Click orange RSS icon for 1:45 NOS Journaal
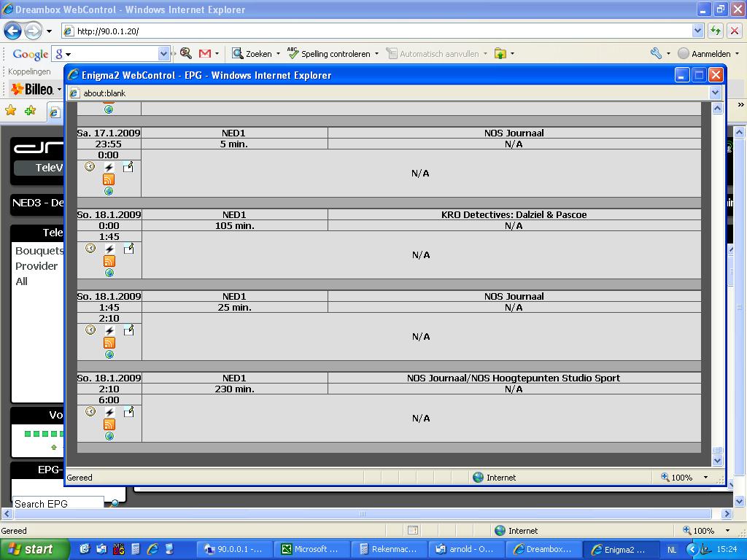This screenshot has height=560, width=747. [109, 343]
